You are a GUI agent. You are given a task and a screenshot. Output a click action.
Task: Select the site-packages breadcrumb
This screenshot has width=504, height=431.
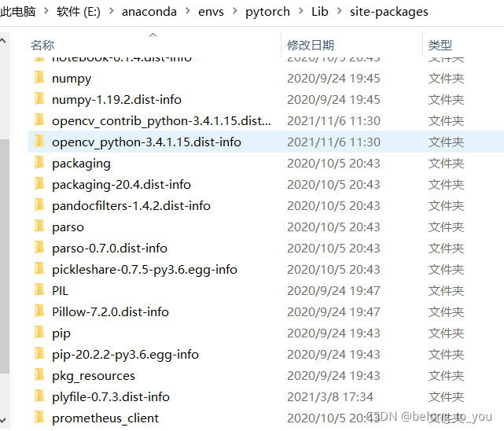[x=389, y=13]
